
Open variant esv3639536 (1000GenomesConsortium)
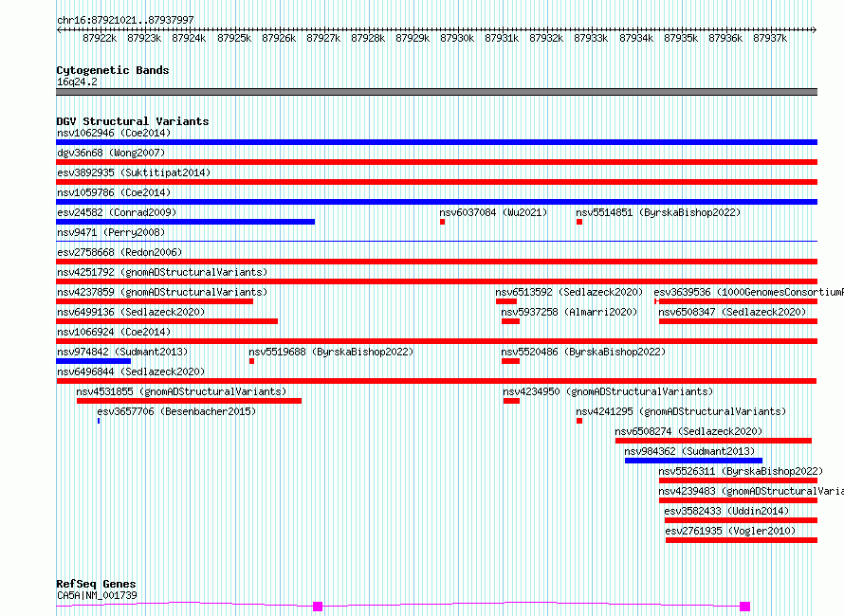749,292
